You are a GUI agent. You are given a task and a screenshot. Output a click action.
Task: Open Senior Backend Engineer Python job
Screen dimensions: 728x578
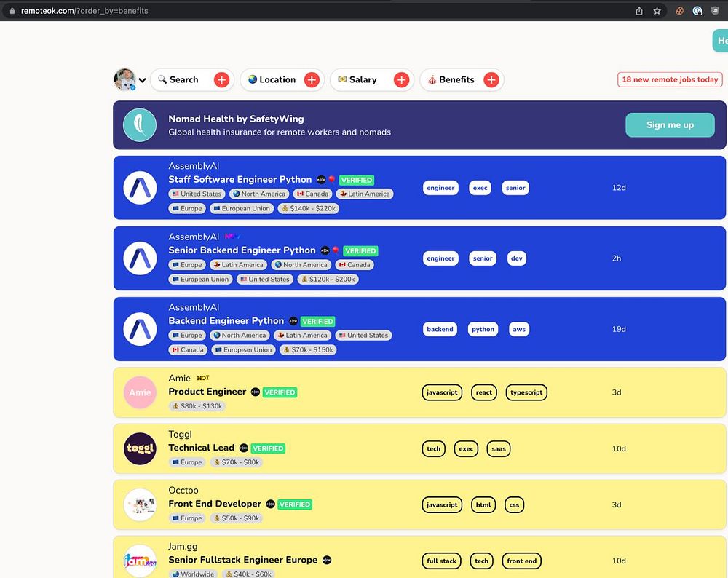[242, 250]
